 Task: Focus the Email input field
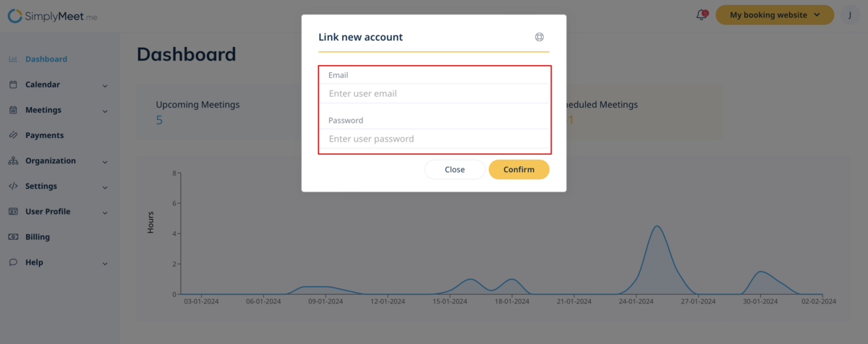point(434,93)
